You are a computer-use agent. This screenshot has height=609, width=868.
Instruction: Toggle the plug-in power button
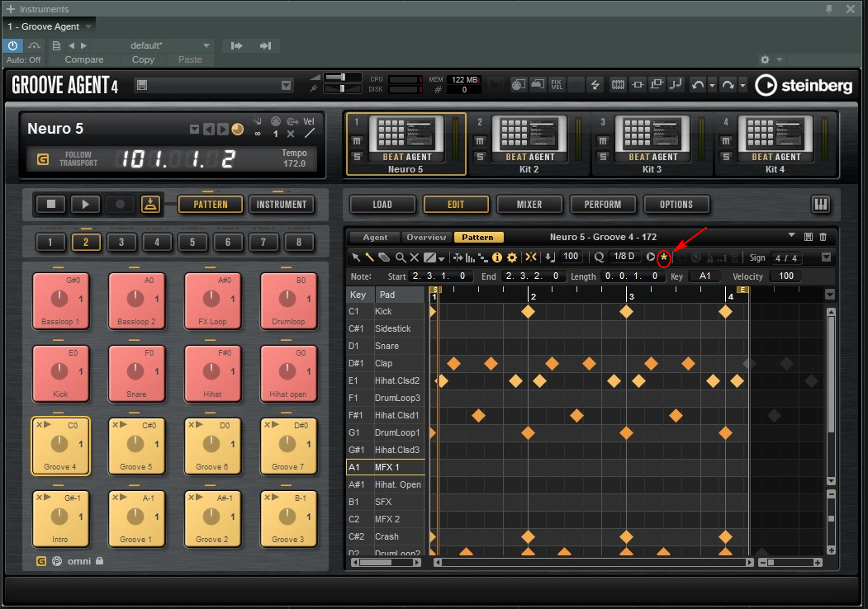(x=12, y=46)
